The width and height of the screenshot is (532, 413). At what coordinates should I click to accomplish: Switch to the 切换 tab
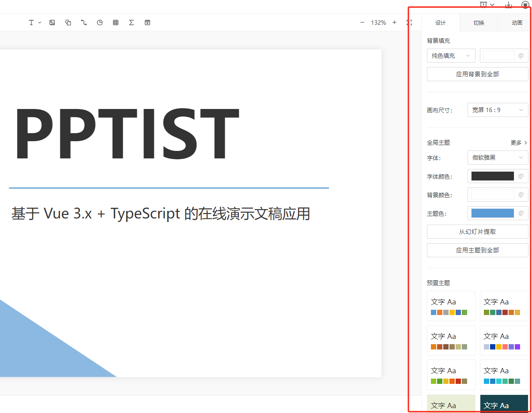point(479,23)
